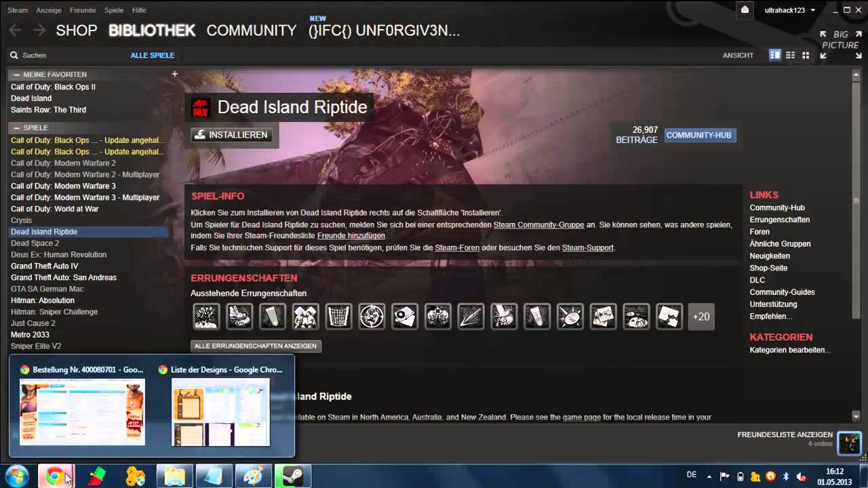
Task: Open Community-Guides link
Action: (782, 292)
